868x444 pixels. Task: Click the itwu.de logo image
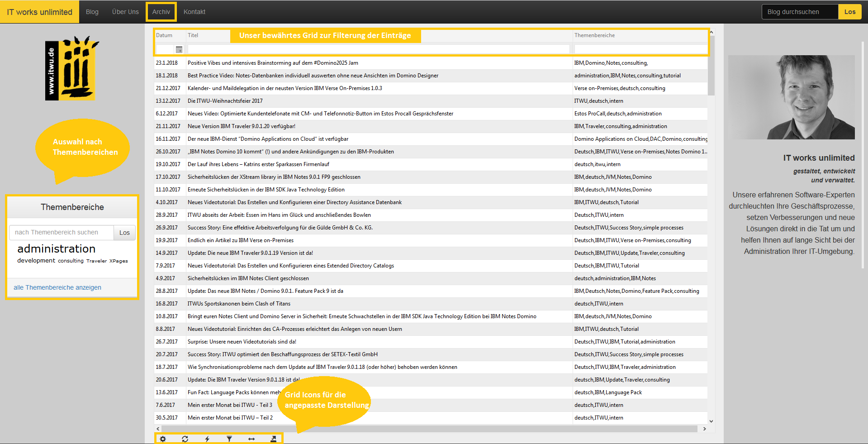(72, 68)
